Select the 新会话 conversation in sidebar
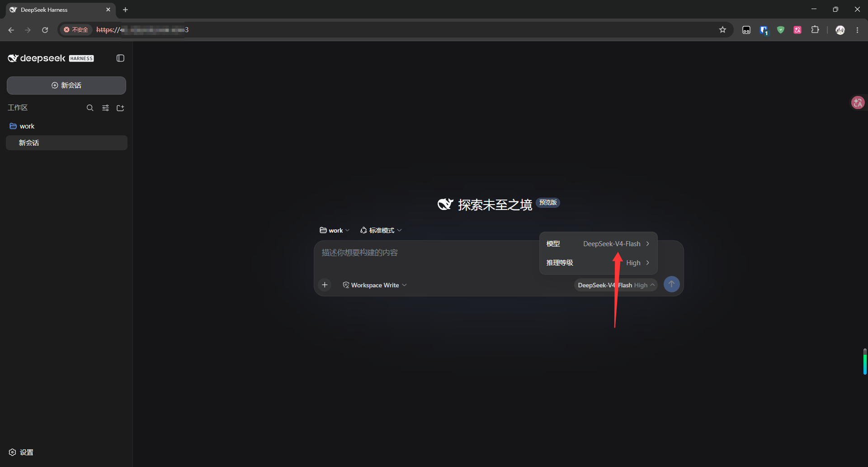 pos(66,143)
